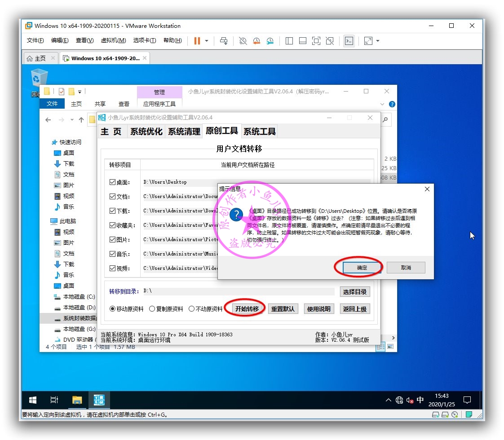Select 快速访问 in the Explorer sidebar
The image size is (504, 440).
point(66,142)
